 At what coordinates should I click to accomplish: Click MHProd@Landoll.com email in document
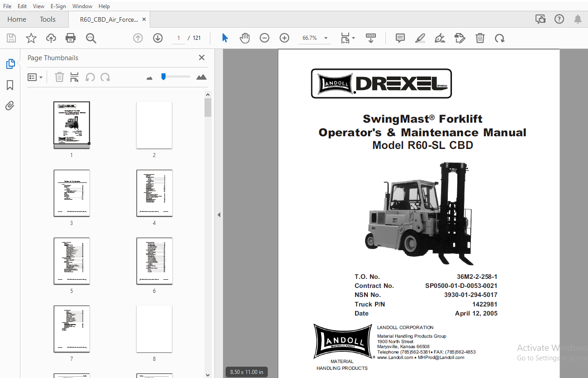coord(441,358)
